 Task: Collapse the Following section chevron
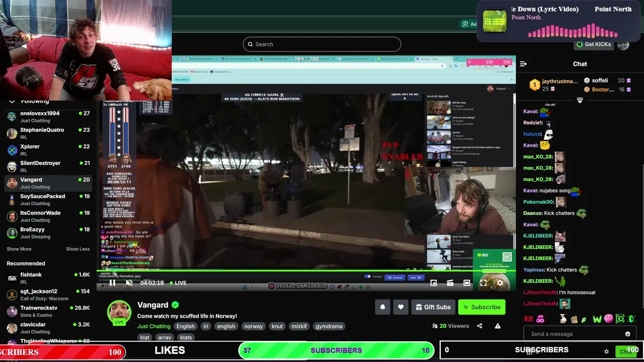[x=12, y=101]
